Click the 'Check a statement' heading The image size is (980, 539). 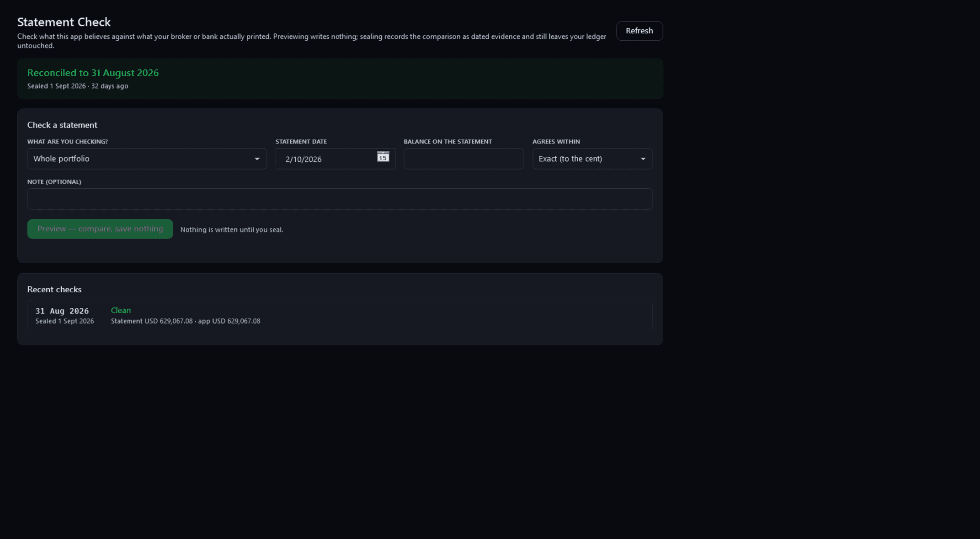point(62,125)
